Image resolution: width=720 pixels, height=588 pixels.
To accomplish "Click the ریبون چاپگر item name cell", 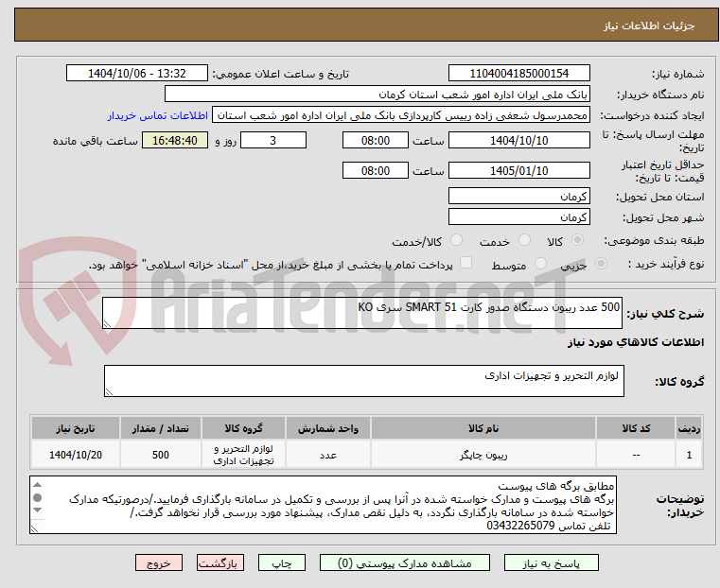I will 483,455.
